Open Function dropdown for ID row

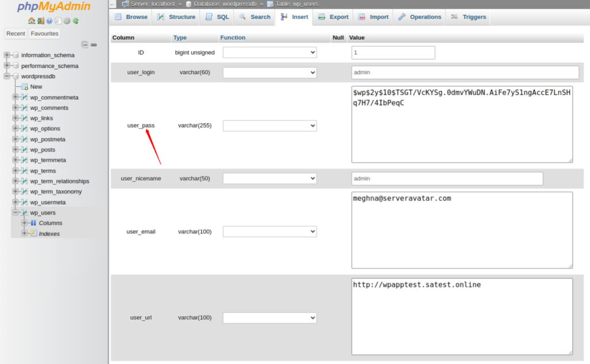pyautogui.click(x=270, y=52)
